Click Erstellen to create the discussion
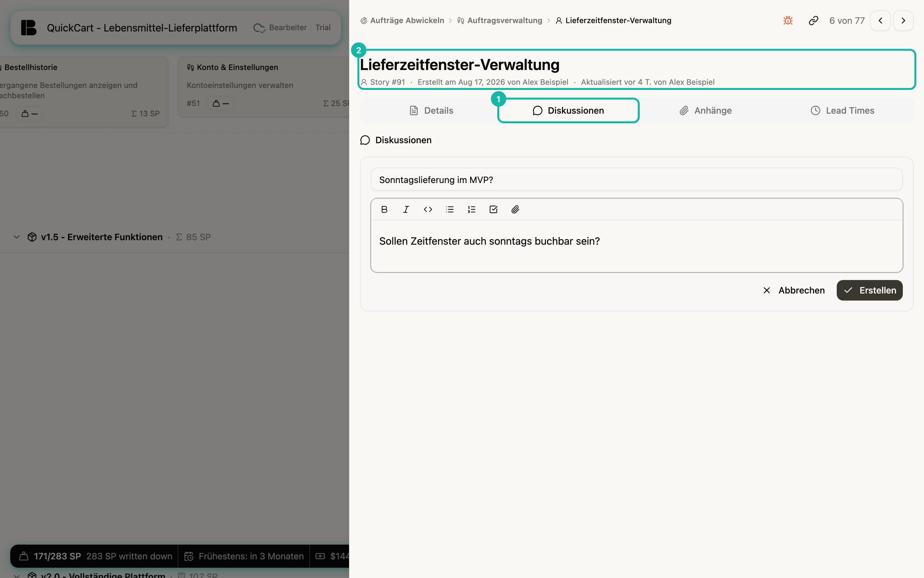Viewport: 924px width, 578px height. [x=869, y=290]
